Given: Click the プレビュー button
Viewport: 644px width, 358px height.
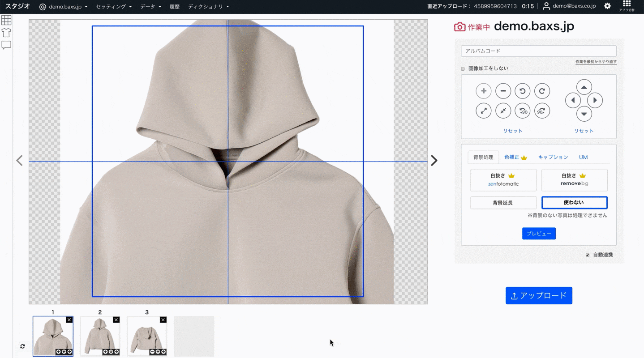Looking at the screenshot, I should pyautogui.click(x=539, y=234).
